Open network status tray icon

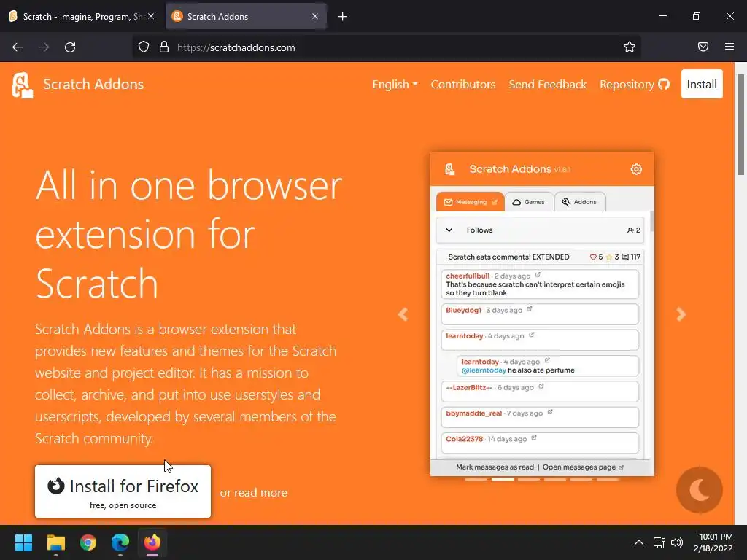[x=659, y=542]
